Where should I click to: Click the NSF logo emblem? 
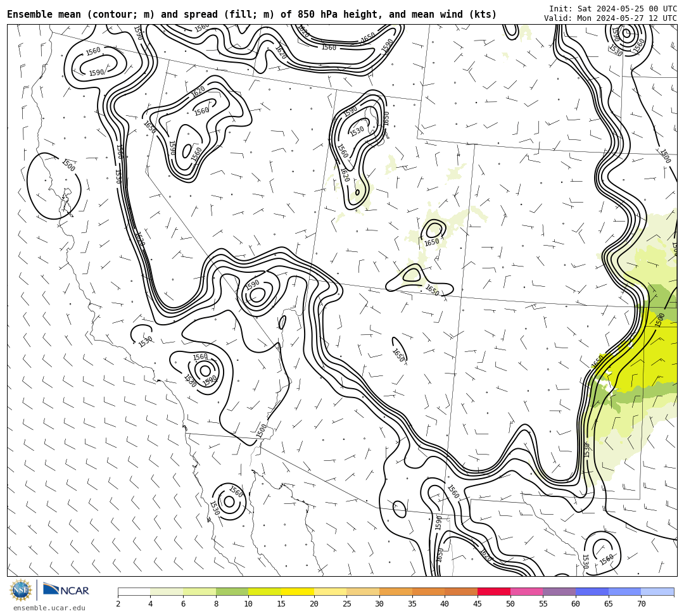coord(21,590)
